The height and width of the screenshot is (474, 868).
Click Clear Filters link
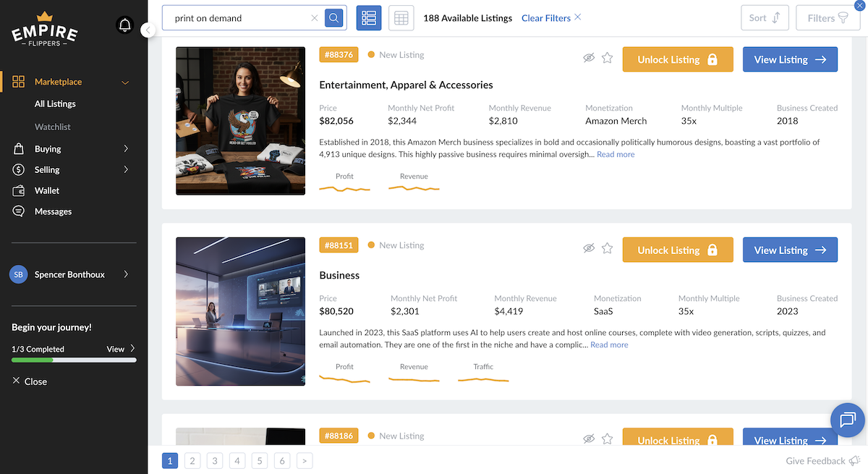(x=551, y=18)
